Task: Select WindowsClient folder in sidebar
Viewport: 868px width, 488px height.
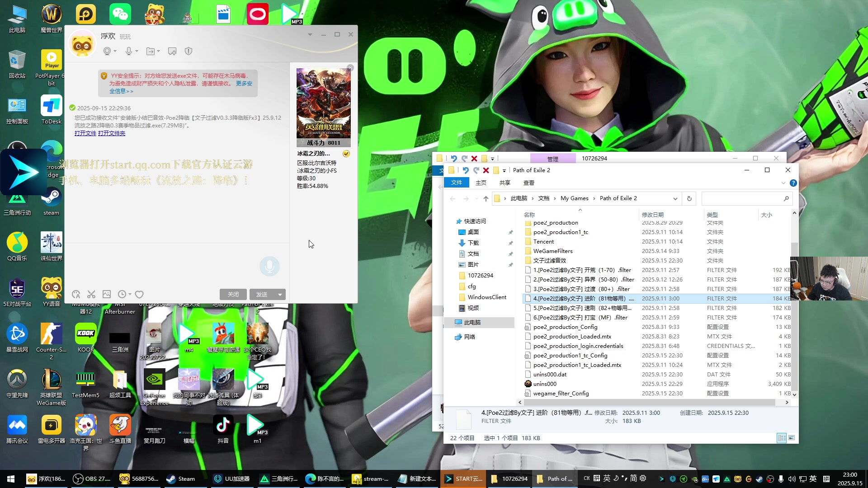Action: [487, 297]
